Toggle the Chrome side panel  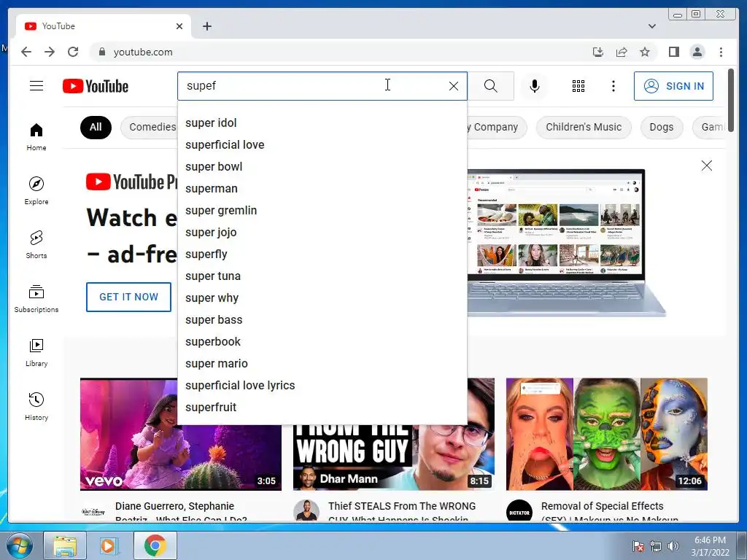673,52
